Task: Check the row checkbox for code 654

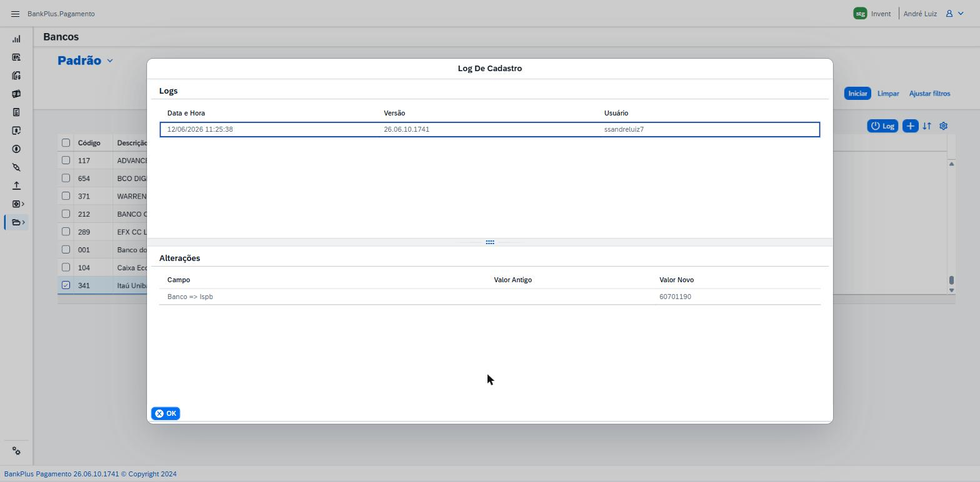Action: click(66, 179)
